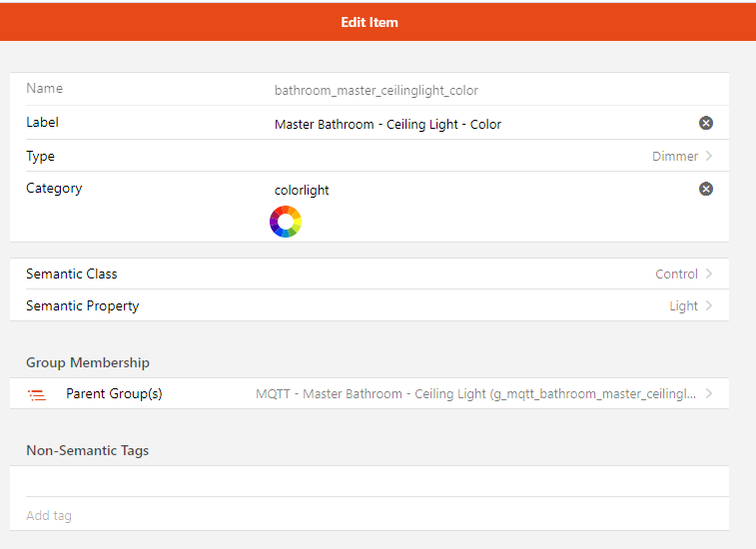Click into the Label text field

pyautogui.click(x=479, y=124)
